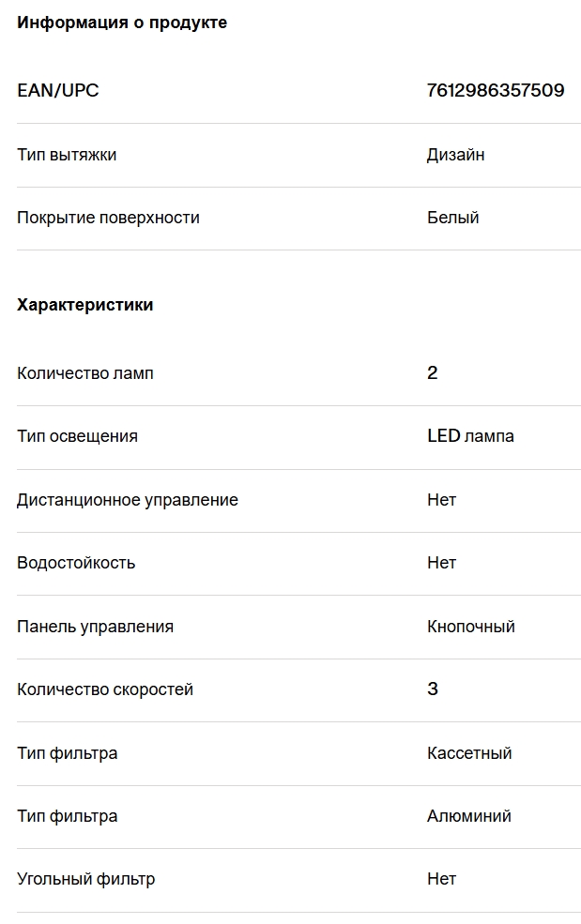Click the 'Кнопочный' control panel value

(471, 627)
